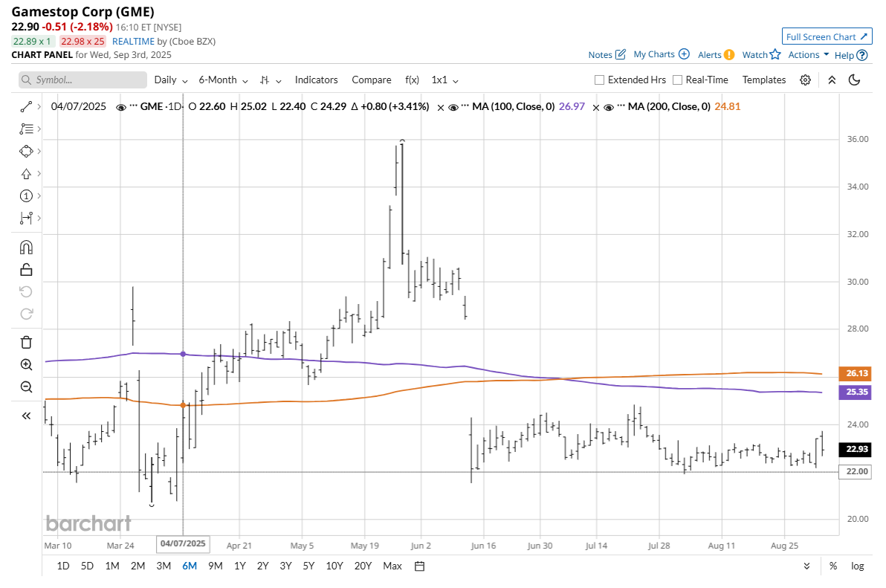This screenshot has width=886, height=588.
Task: Click the magnet snap tool icon
Action: (x=26, y=247)
